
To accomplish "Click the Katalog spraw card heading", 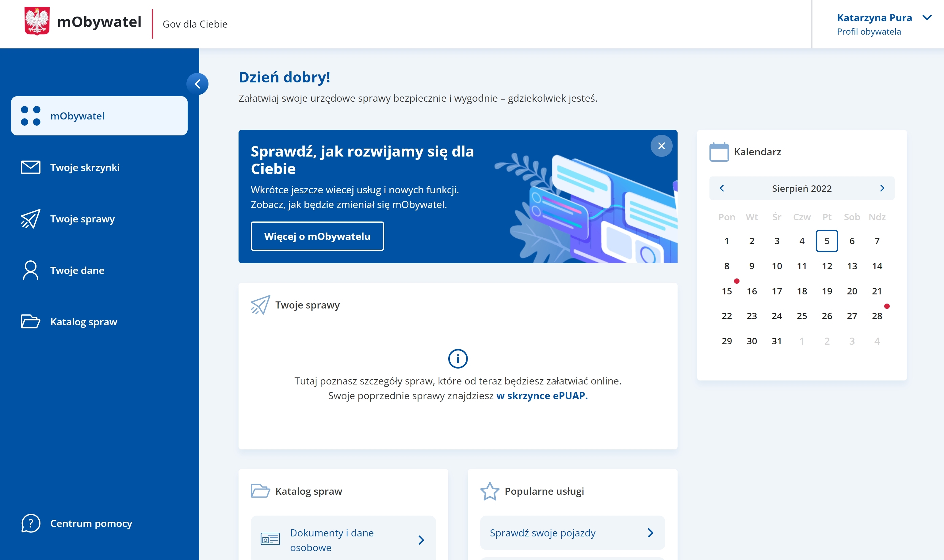I will (x=308, y=491).
